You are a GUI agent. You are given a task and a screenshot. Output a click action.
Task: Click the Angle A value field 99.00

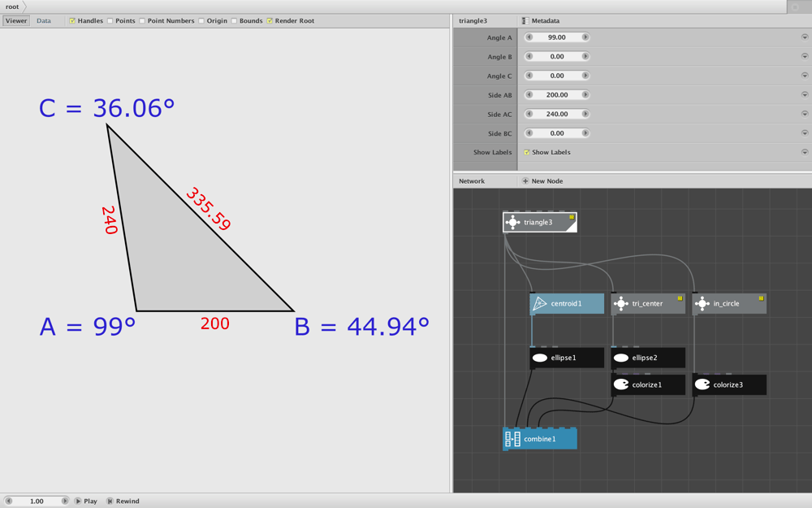[557, 37]
